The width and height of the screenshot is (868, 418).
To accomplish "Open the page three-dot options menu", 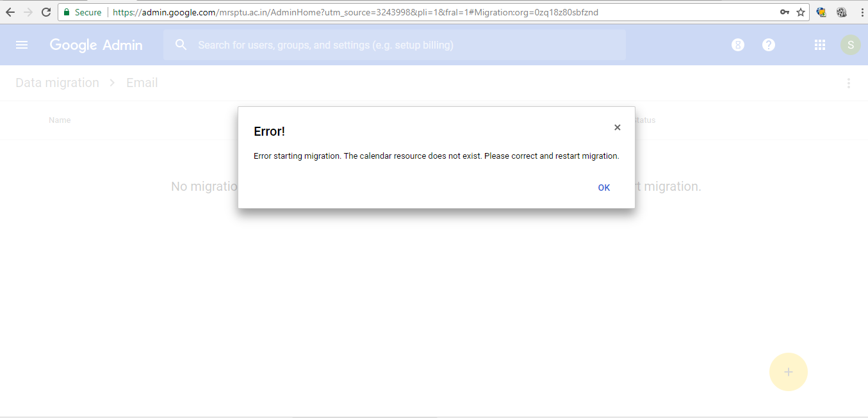I will pyautogui.click(x=849, y=83).
